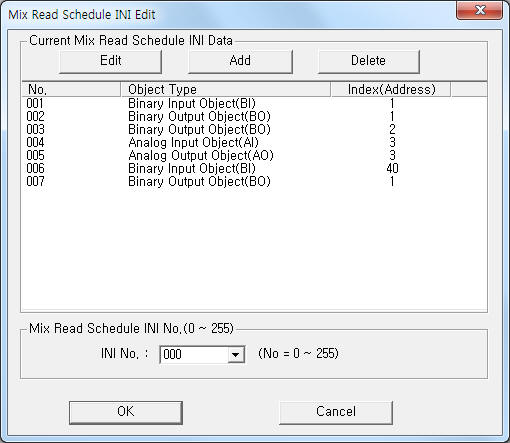Click index value 2 in row 003
This screenshot has height=443, width=510.
tap(392, 129)
